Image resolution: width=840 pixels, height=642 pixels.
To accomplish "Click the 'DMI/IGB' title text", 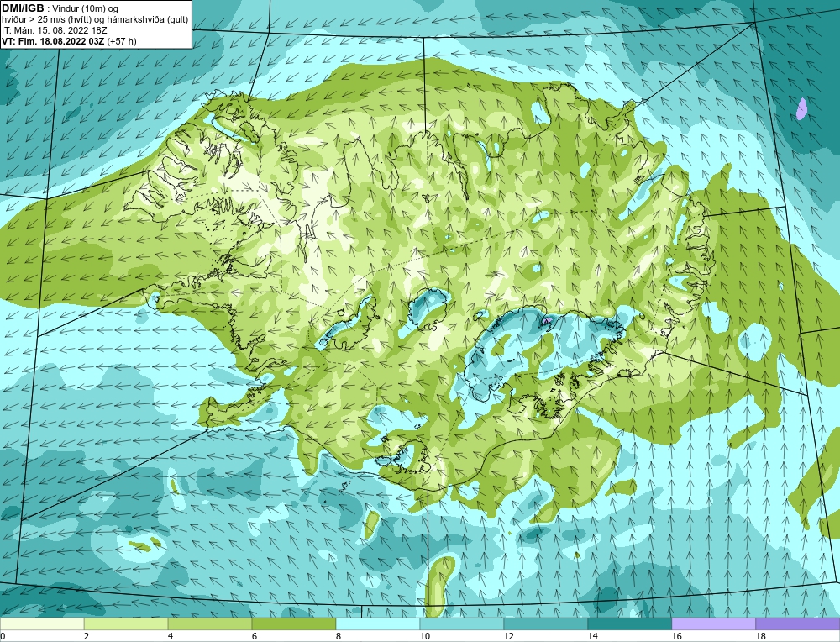I will pos(23,8).
